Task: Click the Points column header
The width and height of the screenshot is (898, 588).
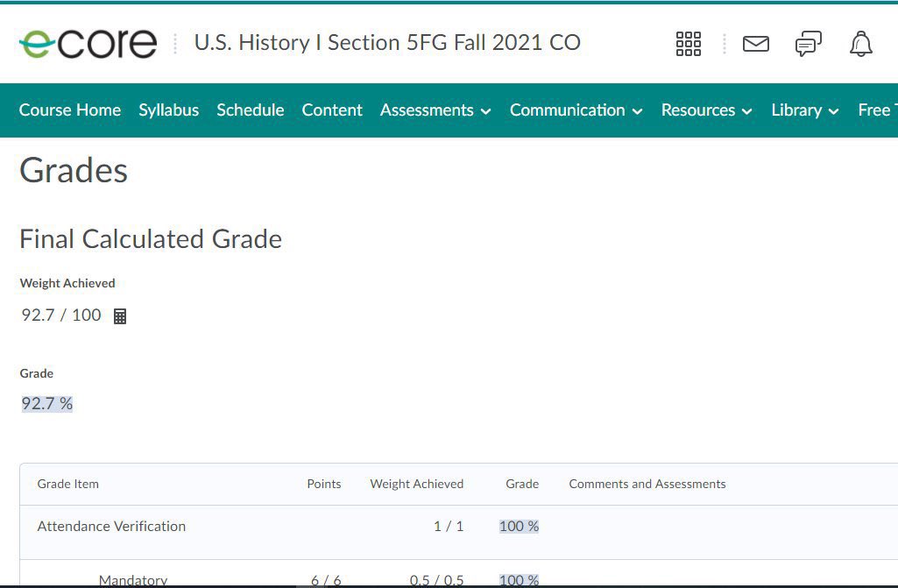Action: point(324,484)
